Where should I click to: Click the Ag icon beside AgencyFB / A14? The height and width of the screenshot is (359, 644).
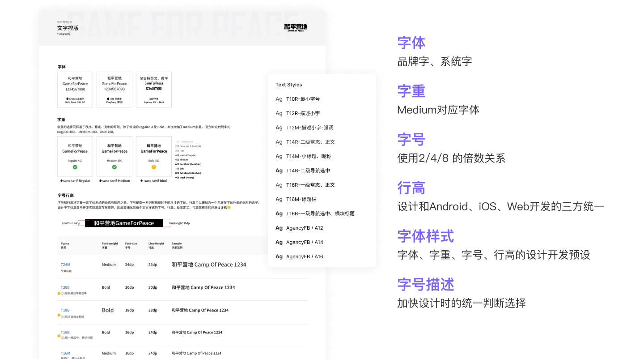click(x=279, y=242)
